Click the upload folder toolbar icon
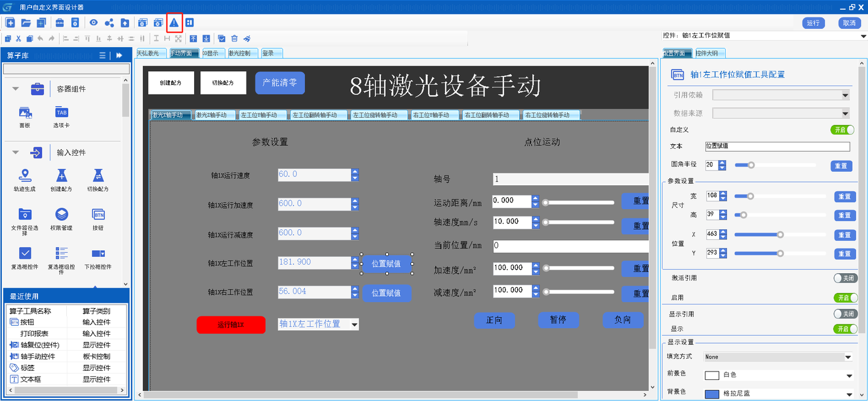The height and width of the screenshot is (401, 868). coord(125,23)
